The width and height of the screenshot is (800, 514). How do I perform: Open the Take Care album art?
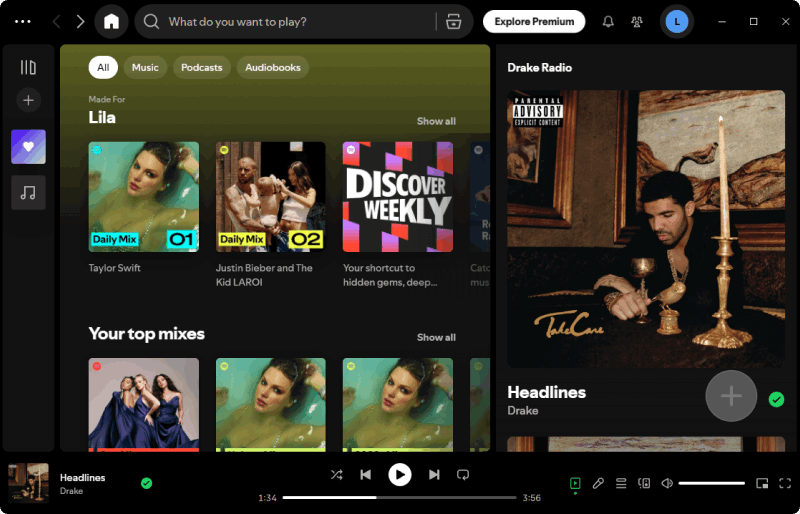coord(646,229)
